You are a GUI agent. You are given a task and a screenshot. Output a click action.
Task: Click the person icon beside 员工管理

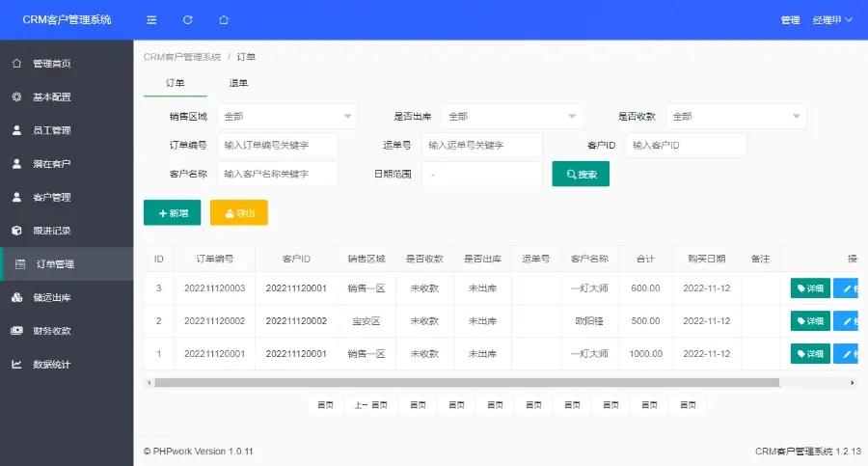pyautogui.click(x=16, y=130)
